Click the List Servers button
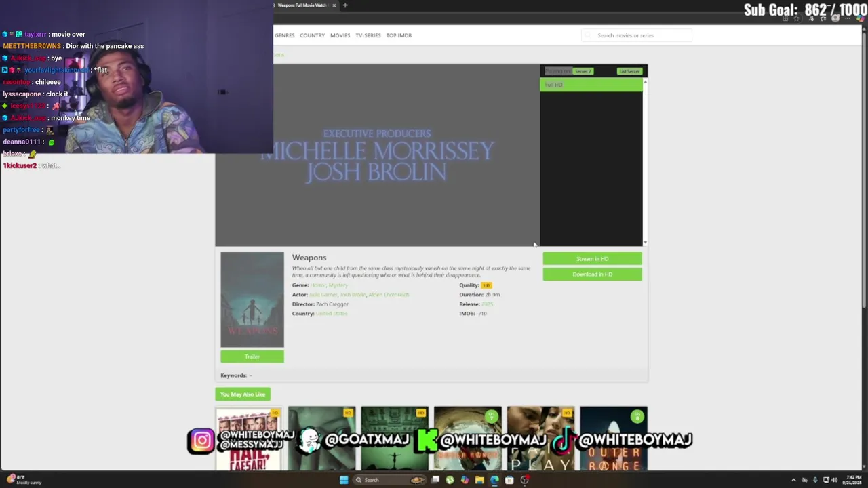Screen dimensions: 868x488 (629, 71)
